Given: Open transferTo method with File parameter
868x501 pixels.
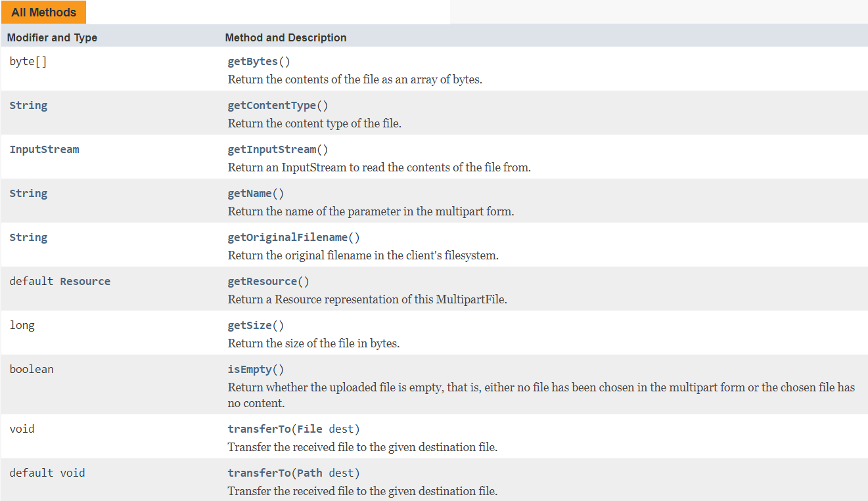Looking at the screenshot, I should (x=259, y=429).
